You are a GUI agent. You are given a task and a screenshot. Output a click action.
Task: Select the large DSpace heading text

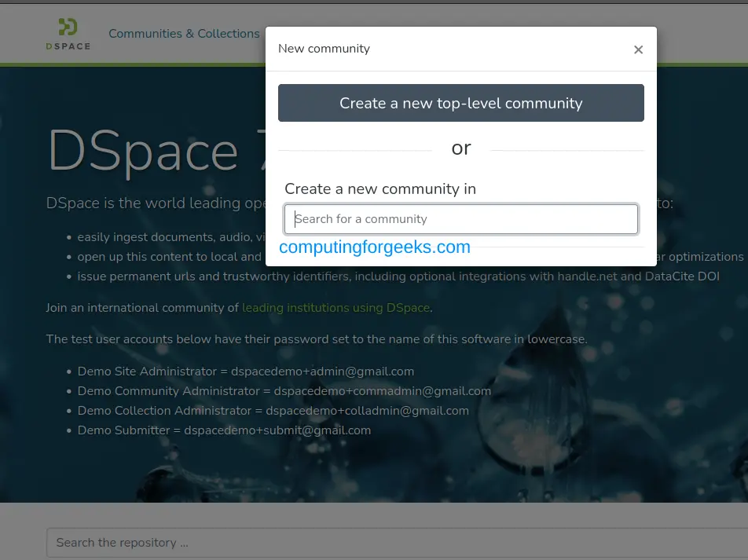[157, 152]
